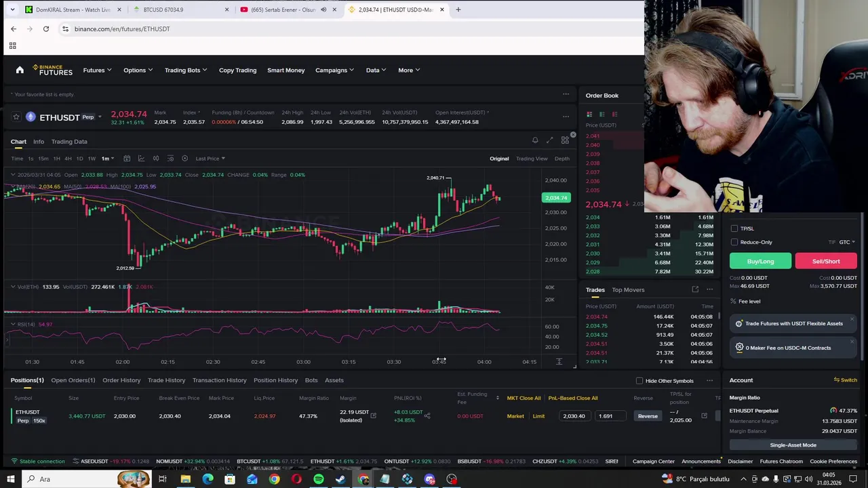Select the sell-only order book view icon
The image size is (868, 488).
(614, 115)
